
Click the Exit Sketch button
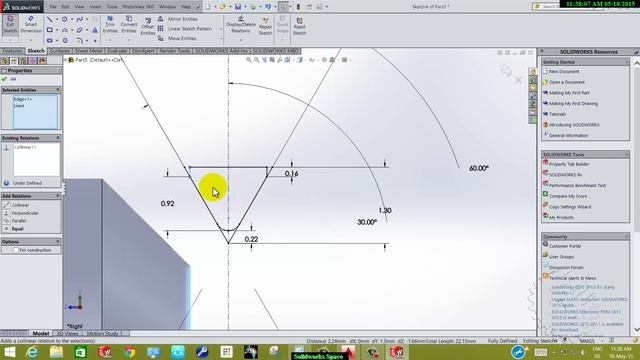(10, 24)
